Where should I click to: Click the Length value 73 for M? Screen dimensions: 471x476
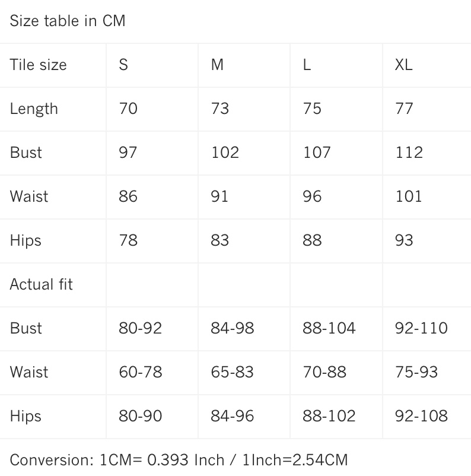220,109
